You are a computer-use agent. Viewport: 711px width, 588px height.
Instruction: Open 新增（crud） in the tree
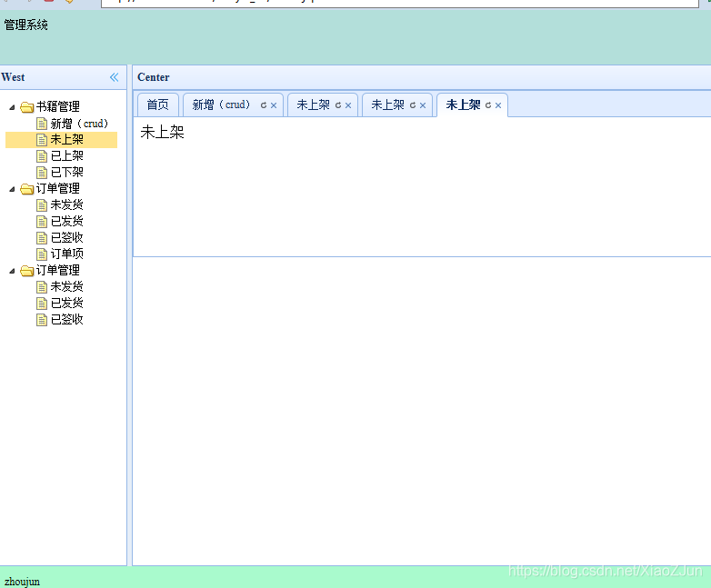coord(79,124)
